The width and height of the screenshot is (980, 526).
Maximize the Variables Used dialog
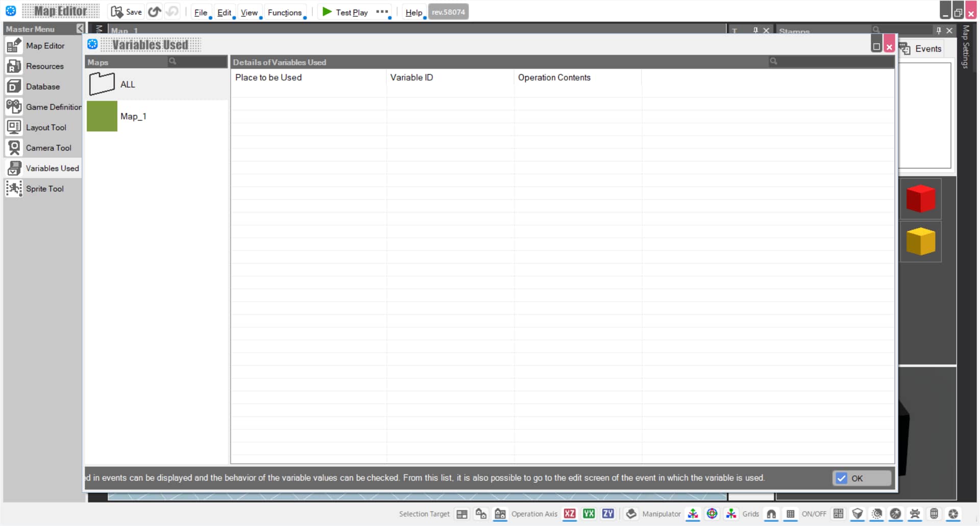pyautogui.click(x=876, y=44)
